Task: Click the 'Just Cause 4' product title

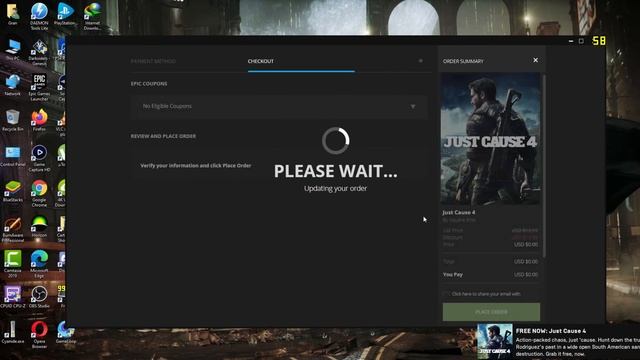Action: [x=459, y=212]
